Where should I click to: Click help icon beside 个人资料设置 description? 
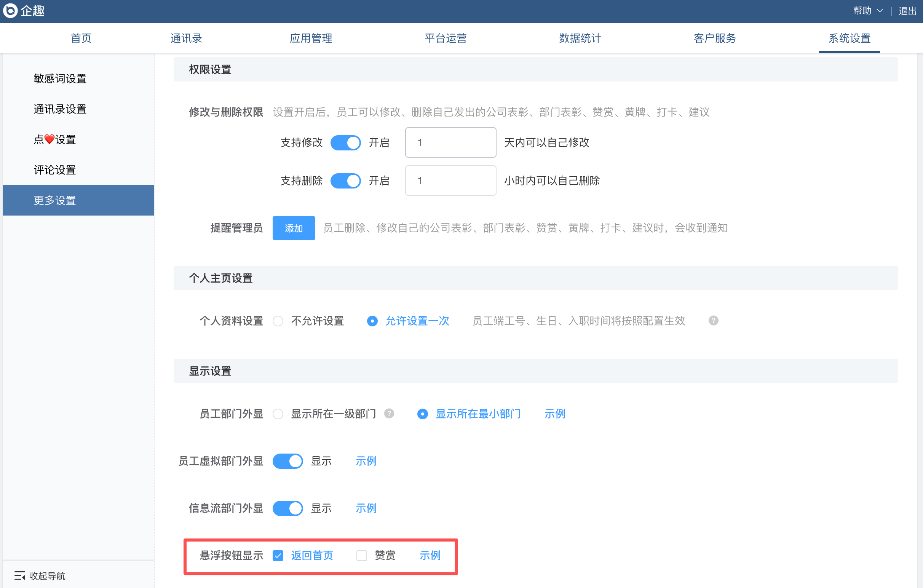pyautogui.click(x=713, y=320)
